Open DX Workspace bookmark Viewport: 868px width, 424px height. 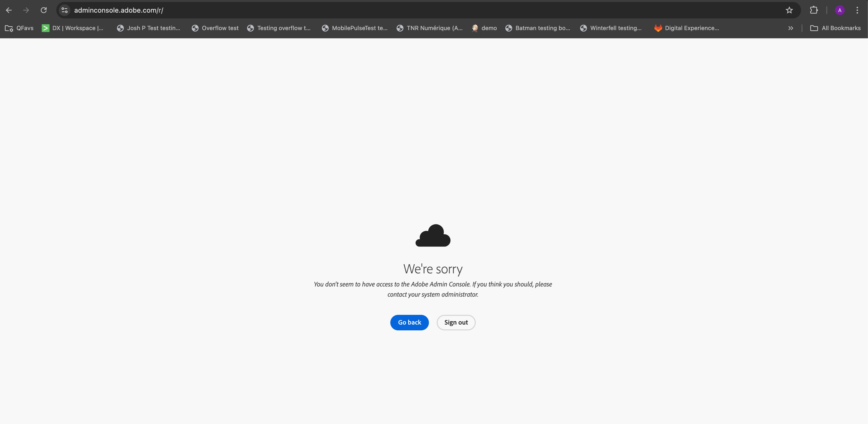click(73, 28)
